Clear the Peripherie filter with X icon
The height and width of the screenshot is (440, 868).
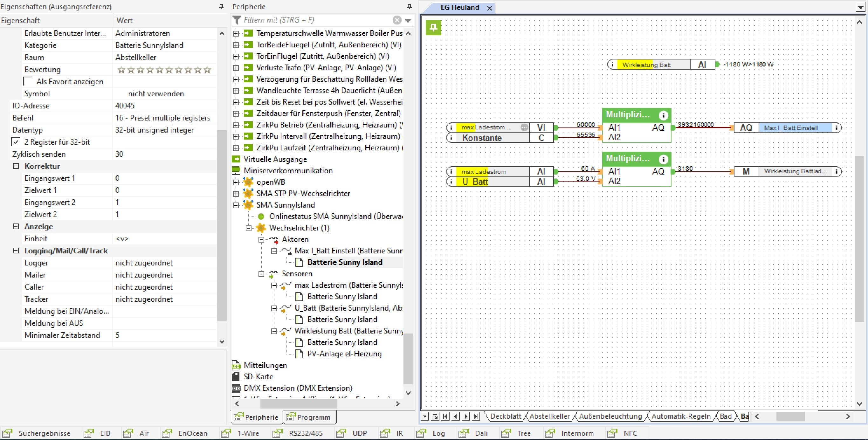[397, 20]
